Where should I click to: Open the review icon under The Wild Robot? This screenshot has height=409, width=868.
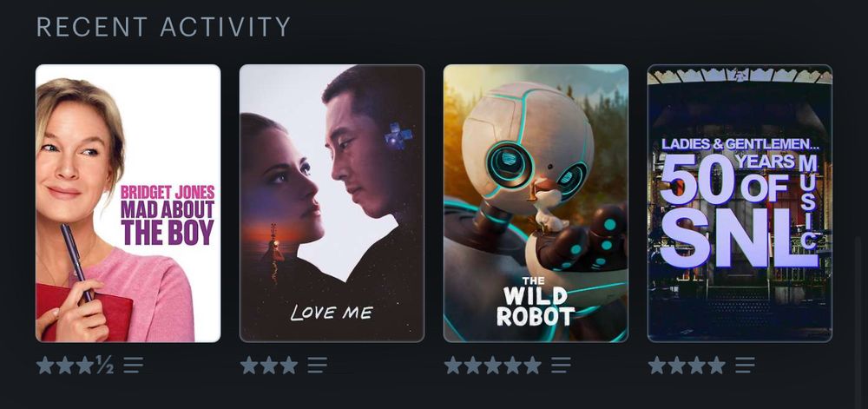click(x=561, y=366)
